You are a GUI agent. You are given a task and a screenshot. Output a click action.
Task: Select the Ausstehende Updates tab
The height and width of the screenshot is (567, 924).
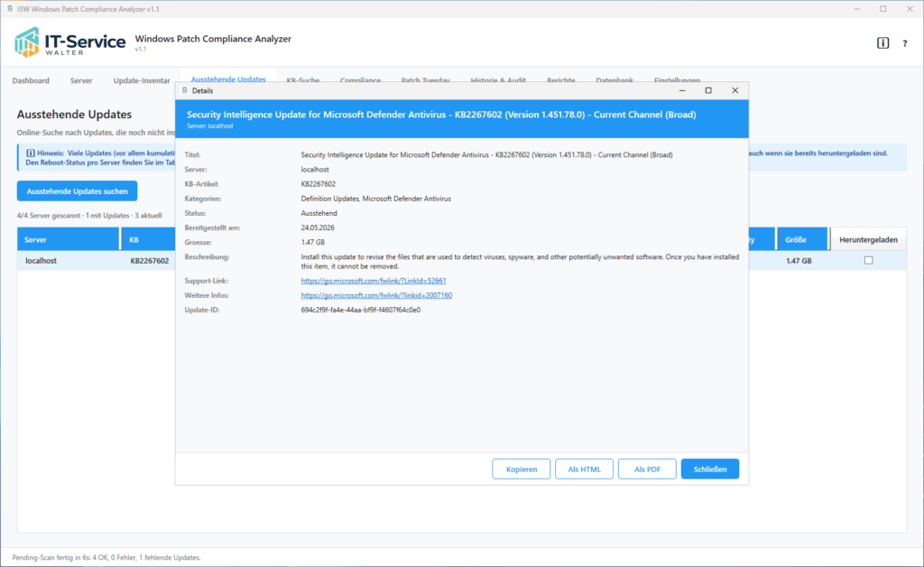(x=228, y=79)
